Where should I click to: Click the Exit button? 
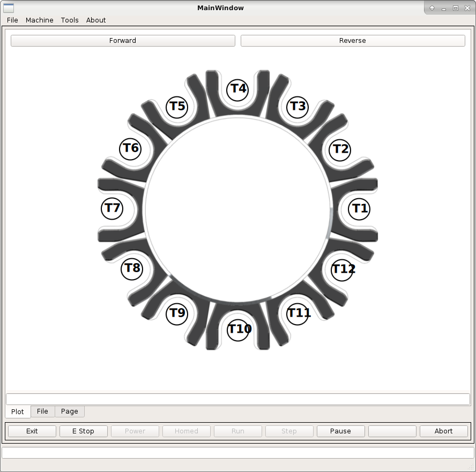coord(32,431)
